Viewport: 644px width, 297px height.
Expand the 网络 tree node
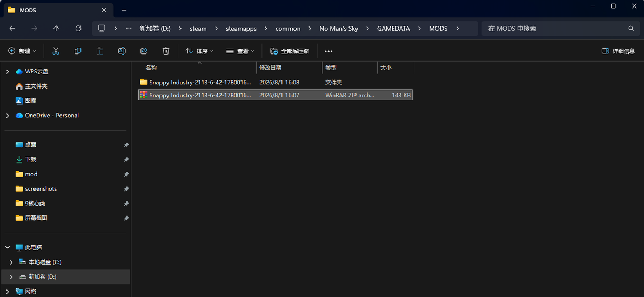click(x=8, y=292)
